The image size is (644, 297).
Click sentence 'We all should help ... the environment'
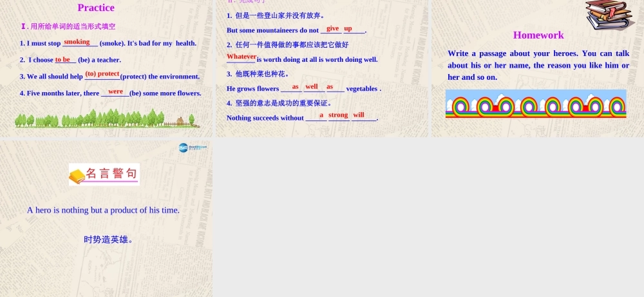click(x=109, y=76)
